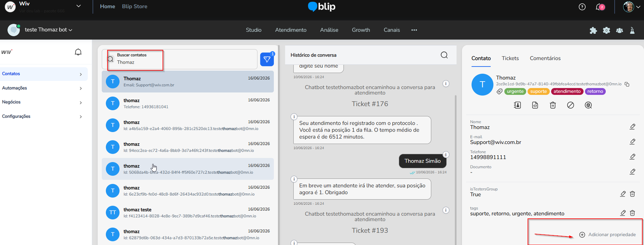Click the code file icon under the tags

click(535, 105)
